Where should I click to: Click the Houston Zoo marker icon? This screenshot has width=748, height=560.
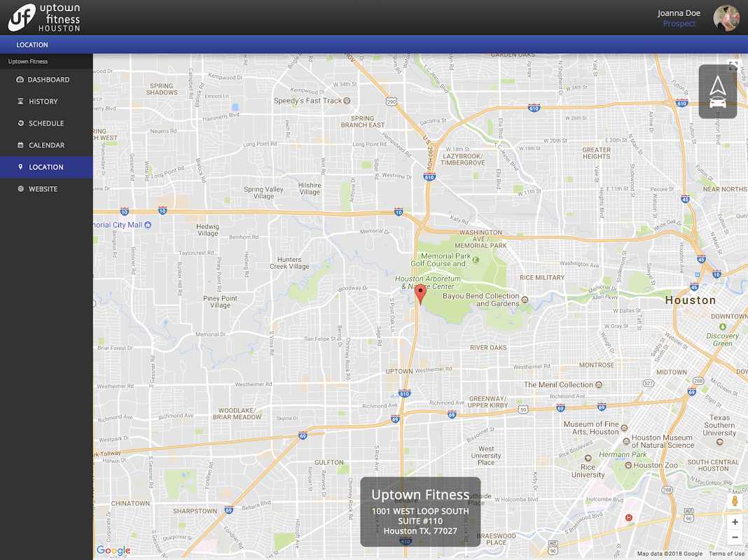(x=628, y=465)
